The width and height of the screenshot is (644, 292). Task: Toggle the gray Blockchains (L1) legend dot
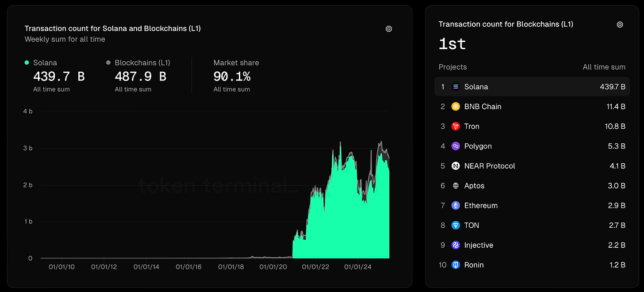point(108,63)
